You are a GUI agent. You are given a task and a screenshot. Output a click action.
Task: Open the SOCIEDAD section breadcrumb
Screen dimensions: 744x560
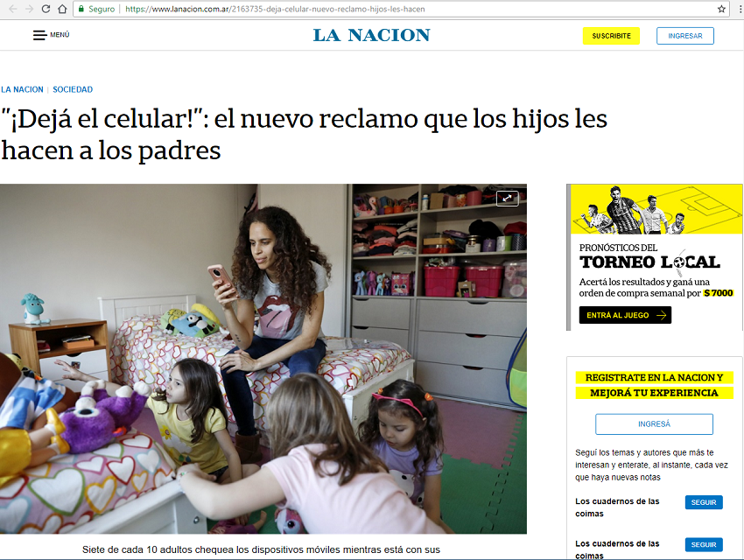point(73,89)
